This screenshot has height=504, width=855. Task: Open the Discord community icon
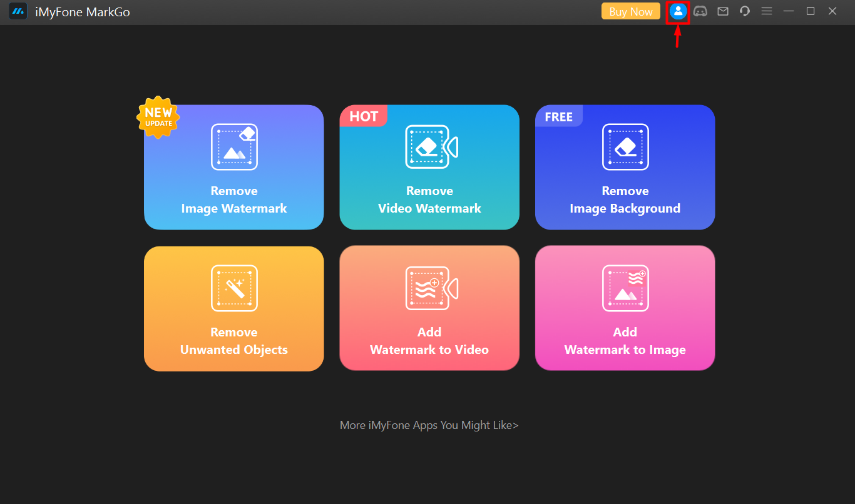tap(700, 11)
